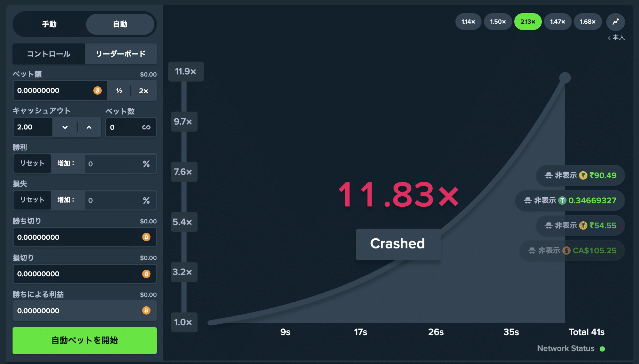Start auto betting with 自動ベットを開始
639x364 pixels.
coord(85,341)
